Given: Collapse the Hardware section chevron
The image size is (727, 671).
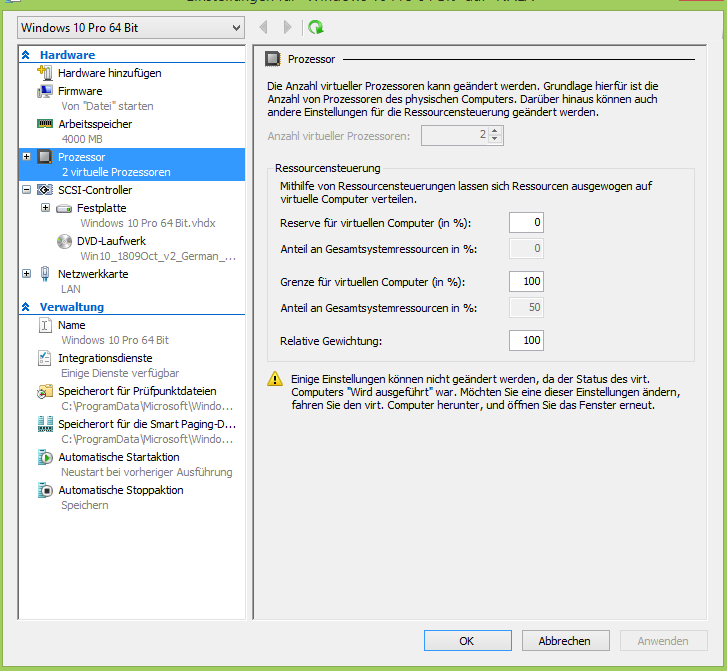Looking at the screenshot, I should point(26,55).
